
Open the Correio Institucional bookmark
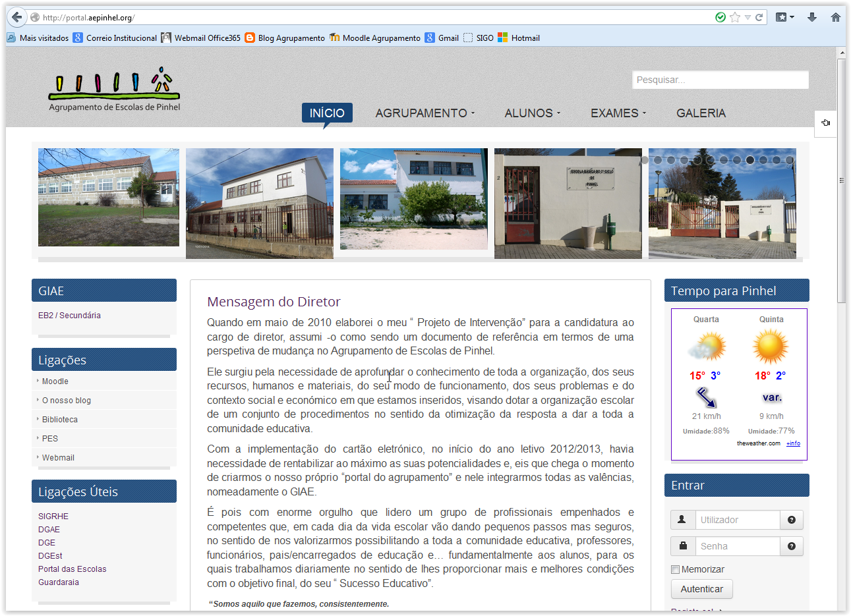click(x=115, y=38)
